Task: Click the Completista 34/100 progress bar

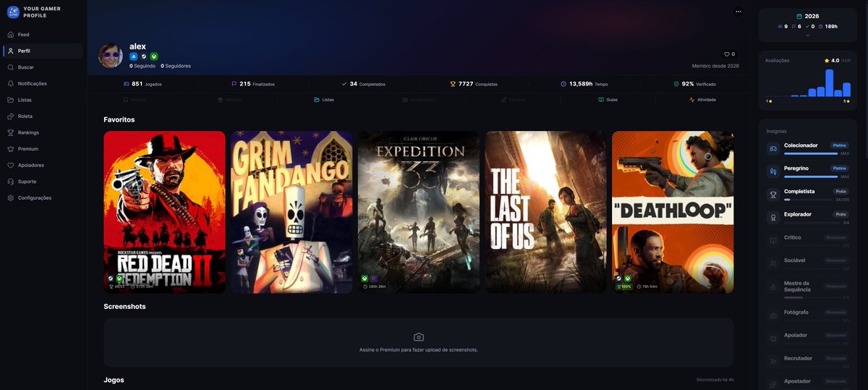Action: point(808,200)
